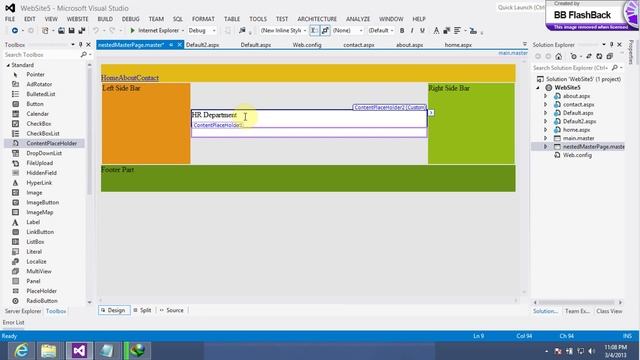Screen dimensions: 640x360
Task: Click the Open File toolbar icon
Action: click(61, 31)
